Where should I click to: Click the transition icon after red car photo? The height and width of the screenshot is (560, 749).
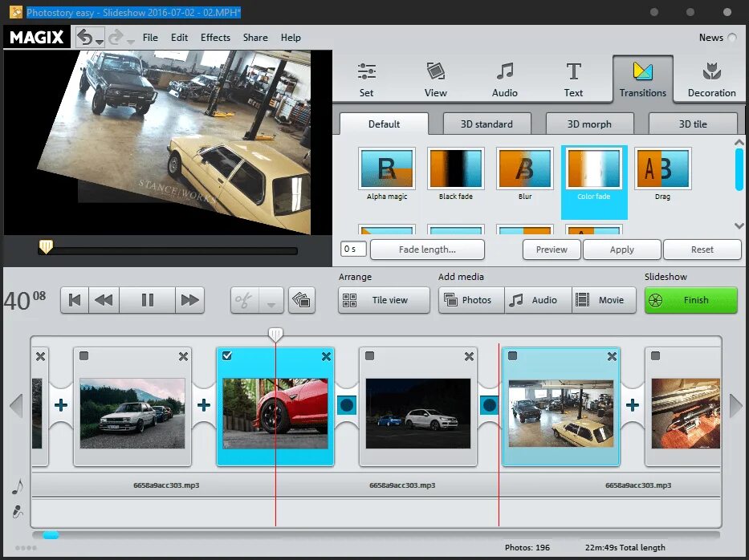coord(347,405)
